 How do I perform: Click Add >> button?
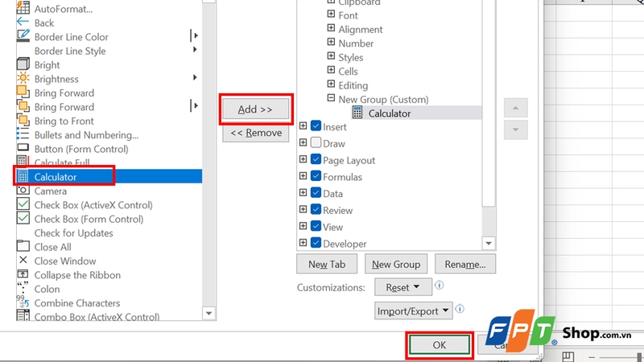(x=255, y=109)
